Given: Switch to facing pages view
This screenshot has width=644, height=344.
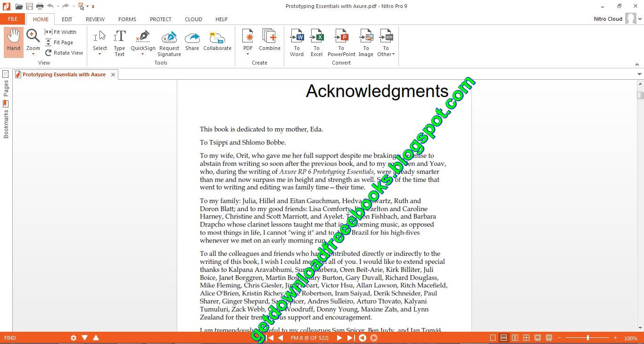Looking at the screenshot, I should tap(515, 338).
